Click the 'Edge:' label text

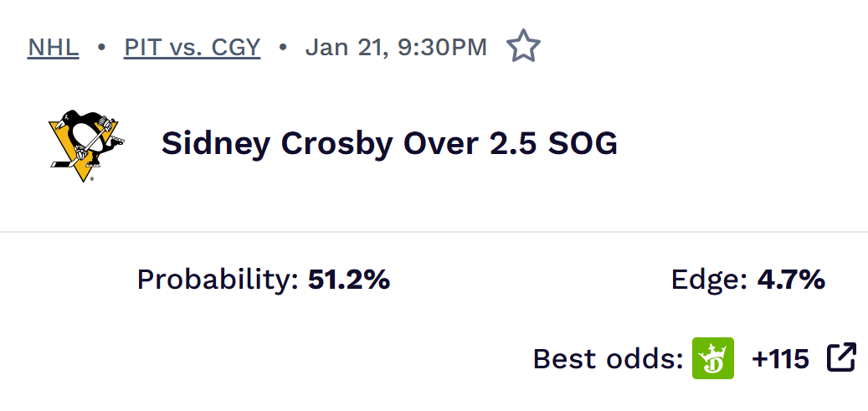[x=709, y=280]
